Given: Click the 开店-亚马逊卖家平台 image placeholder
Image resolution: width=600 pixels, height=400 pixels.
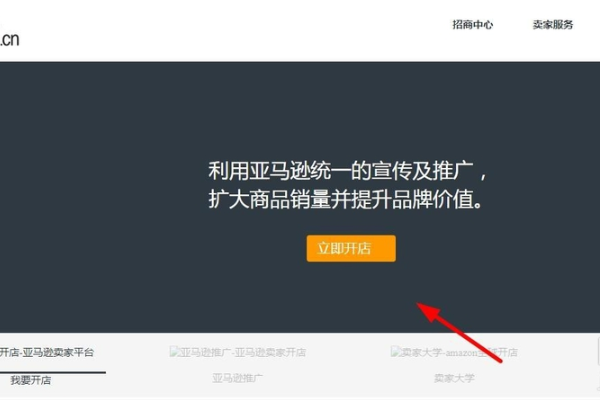Looking at the screenshot, I should pyautogui.click(x=47, y=353).
